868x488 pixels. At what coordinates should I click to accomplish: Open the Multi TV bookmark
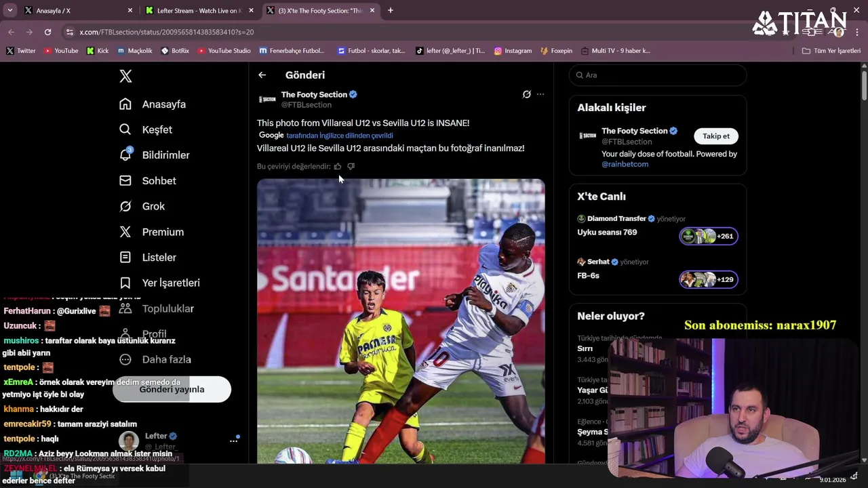pos(615,51)
